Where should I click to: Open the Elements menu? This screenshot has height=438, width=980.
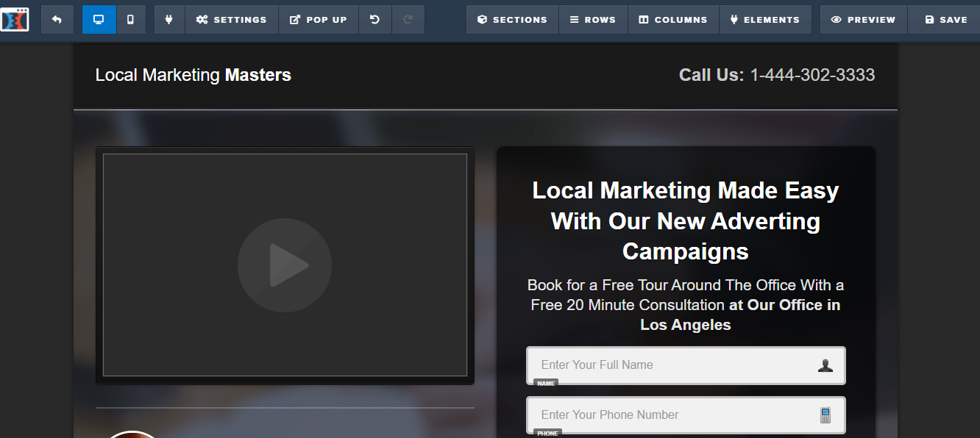click(765, 20)
